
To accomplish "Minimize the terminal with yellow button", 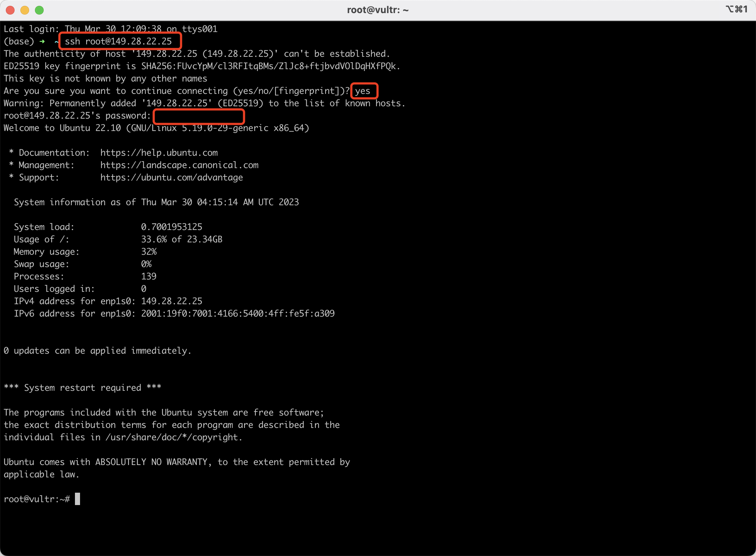I will [25, 10].
